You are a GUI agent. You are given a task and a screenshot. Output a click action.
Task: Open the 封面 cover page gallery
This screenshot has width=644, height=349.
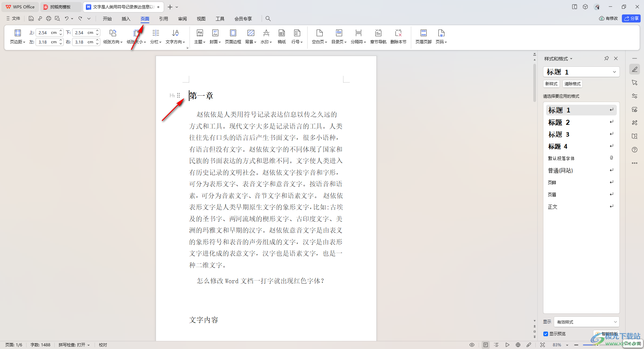(215, 37)
